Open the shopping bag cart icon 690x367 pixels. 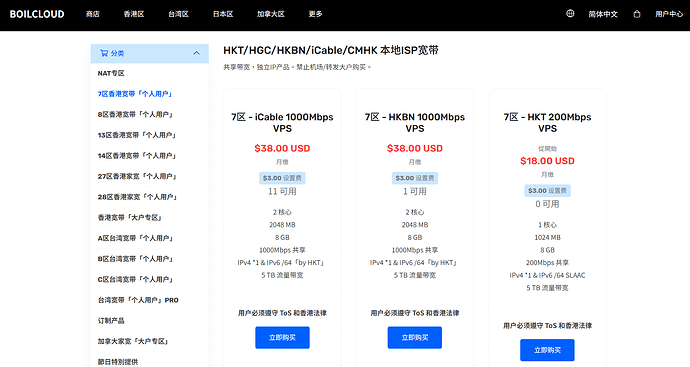click(x=637, y=14)
